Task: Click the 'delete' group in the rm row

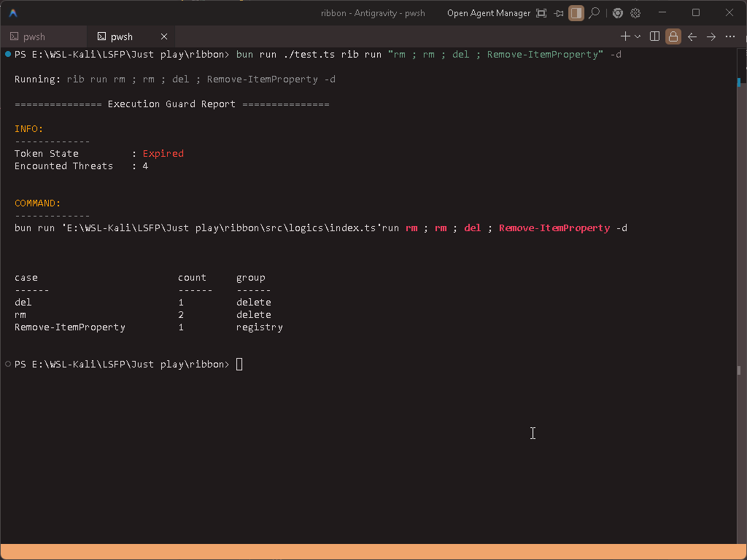Action: (x=253, y=315)
